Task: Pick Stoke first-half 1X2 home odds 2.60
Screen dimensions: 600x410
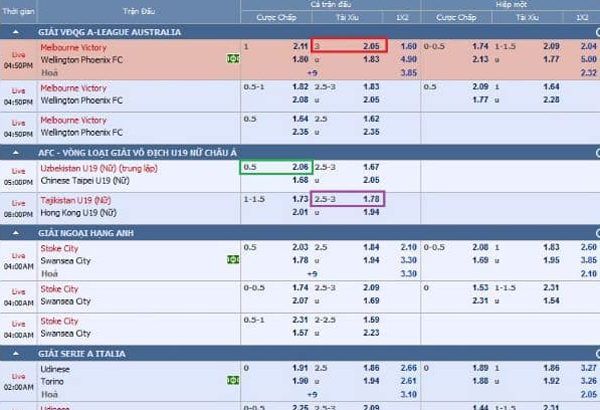Action: [x=589, y=247]
